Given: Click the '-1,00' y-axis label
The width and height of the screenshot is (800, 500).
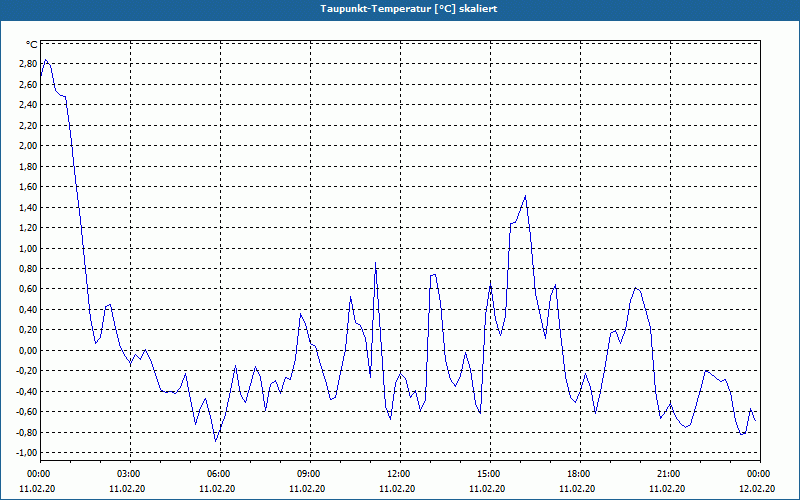Looking at the screenshot, I should pos(28,453).
